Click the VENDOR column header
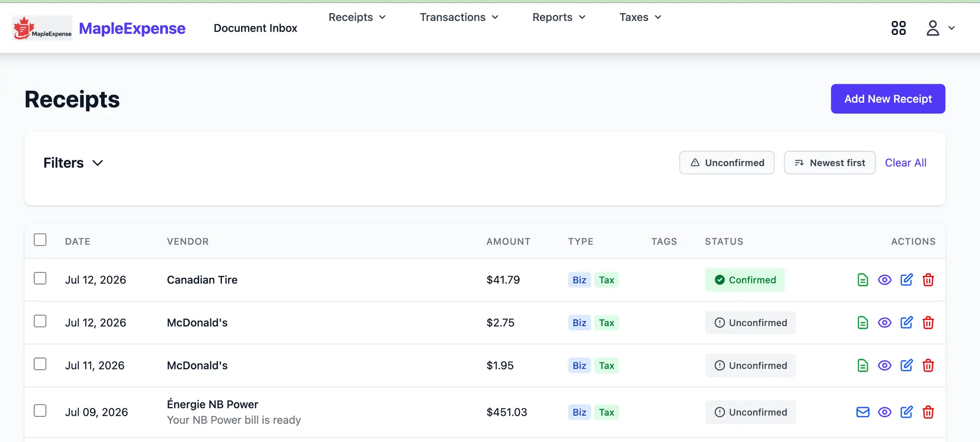 click(188, 241)
